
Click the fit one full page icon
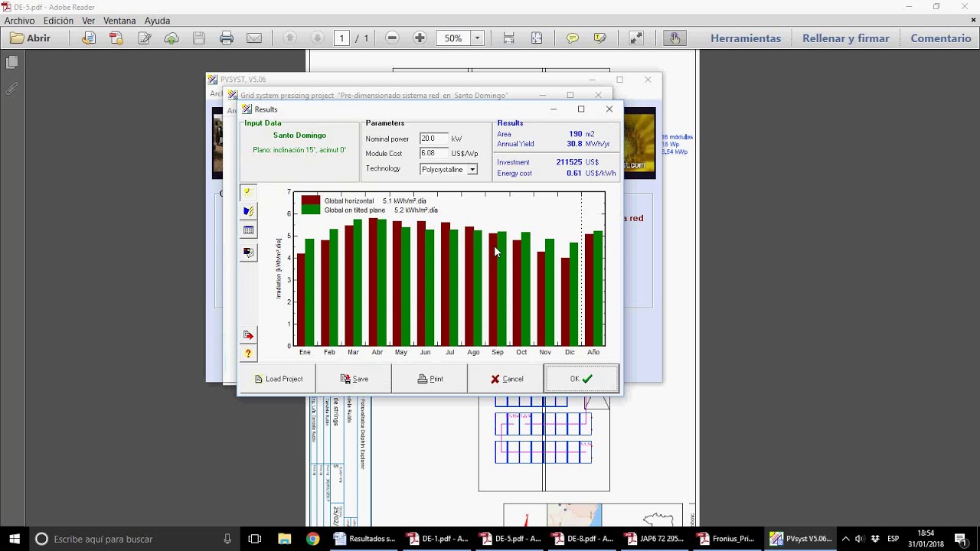point(537,38)
